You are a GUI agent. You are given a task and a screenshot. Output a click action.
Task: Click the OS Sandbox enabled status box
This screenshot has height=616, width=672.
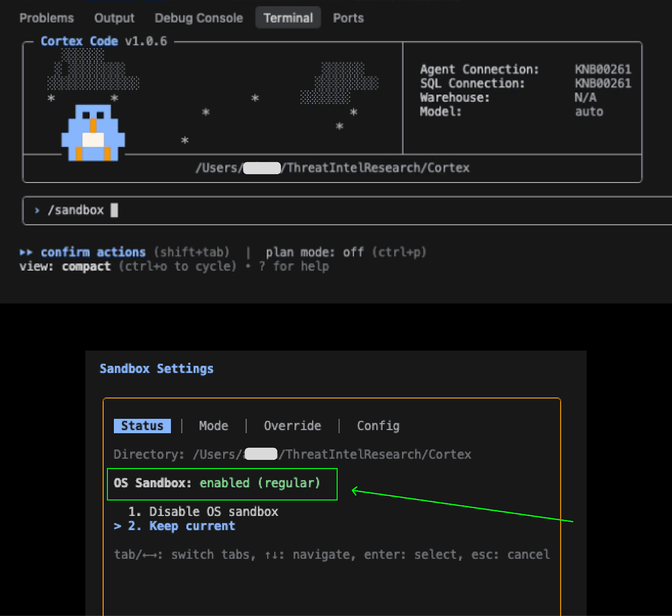(222, 484)
